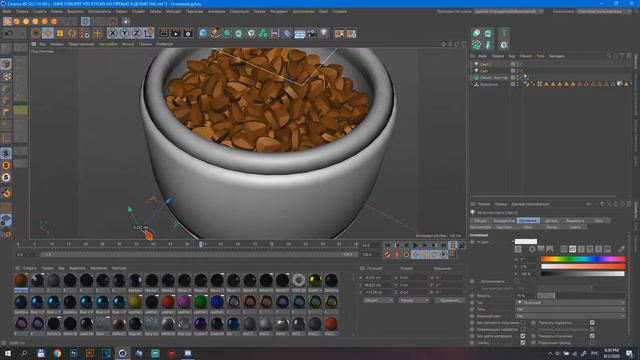Select the Live Selection tool
Screen dimensions: 640x360
36,33
